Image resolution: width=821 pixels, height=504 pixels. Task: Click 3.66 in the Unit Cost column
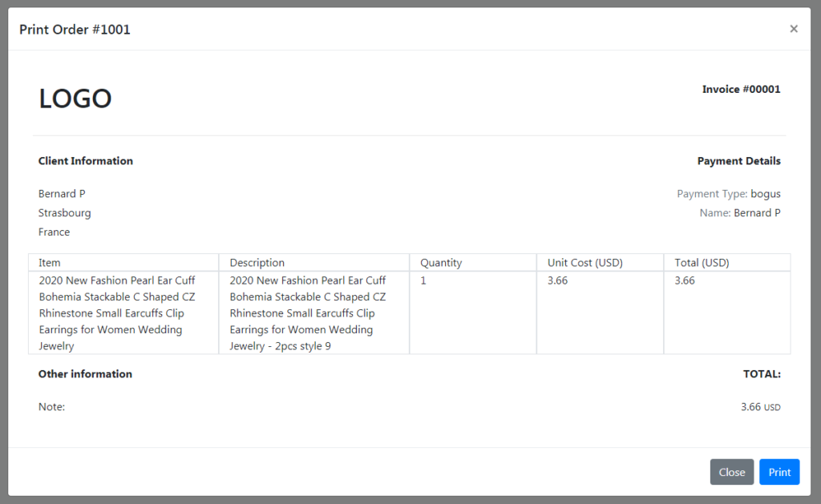(558, 280)
